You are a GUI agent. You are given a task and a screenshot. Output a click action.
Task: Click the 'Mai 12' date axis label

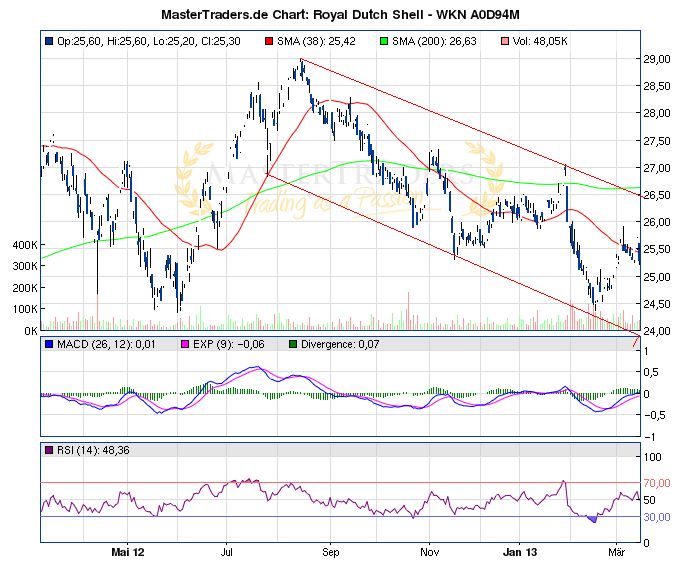tap(128, 552)
